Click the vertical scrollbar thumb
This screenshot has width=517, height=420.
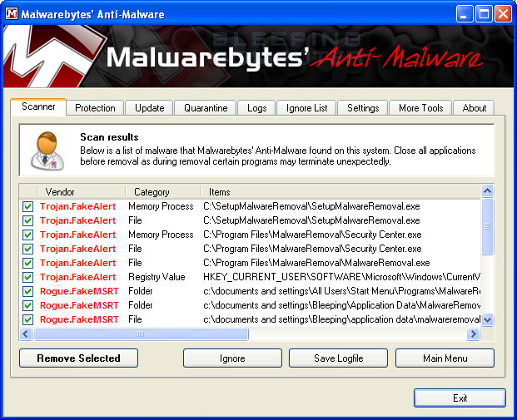click(x=487, y=226)
